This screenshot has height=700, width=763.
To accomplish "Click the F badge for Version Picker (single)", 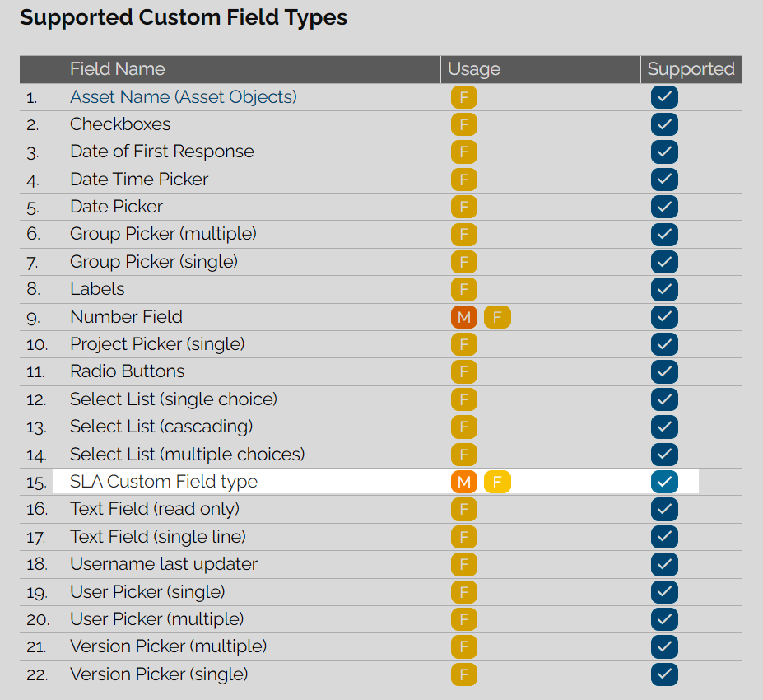I will 463,674.
